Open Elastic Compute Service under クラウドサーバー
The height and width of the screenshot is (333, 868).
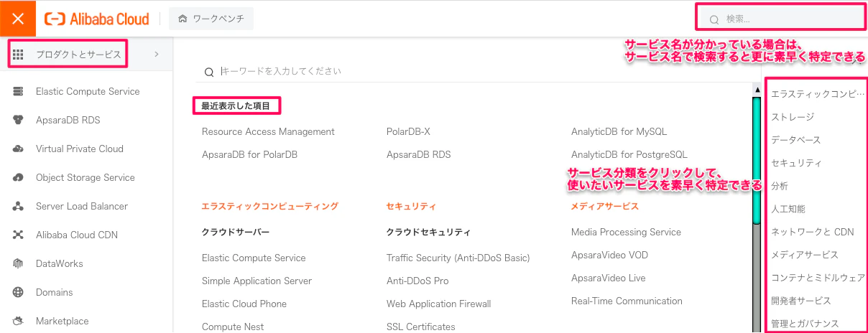pos(254,258)
